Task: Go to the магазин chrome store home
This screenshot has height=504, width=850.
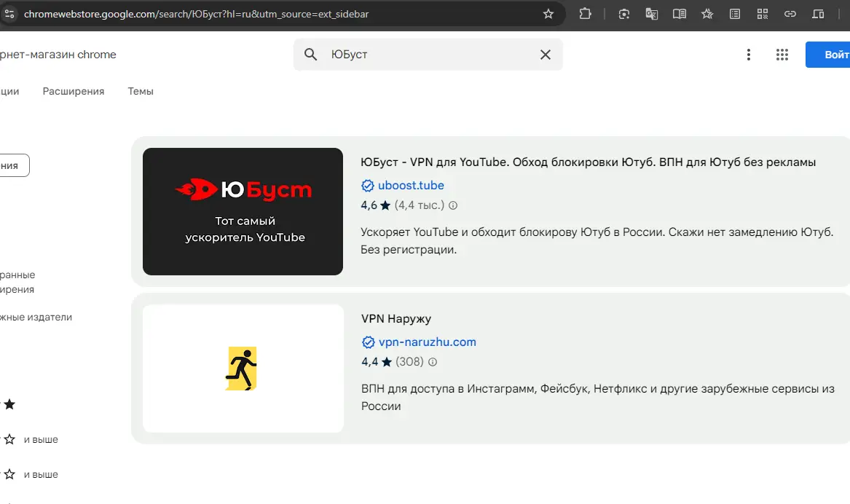Action: (58, 54)
